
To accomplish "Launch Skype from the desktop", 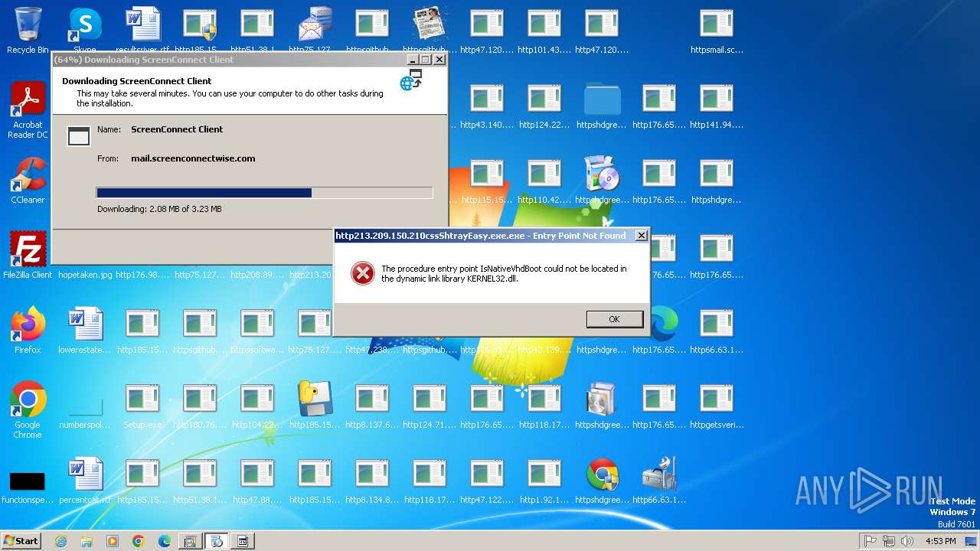I will [x=85, y=31].
